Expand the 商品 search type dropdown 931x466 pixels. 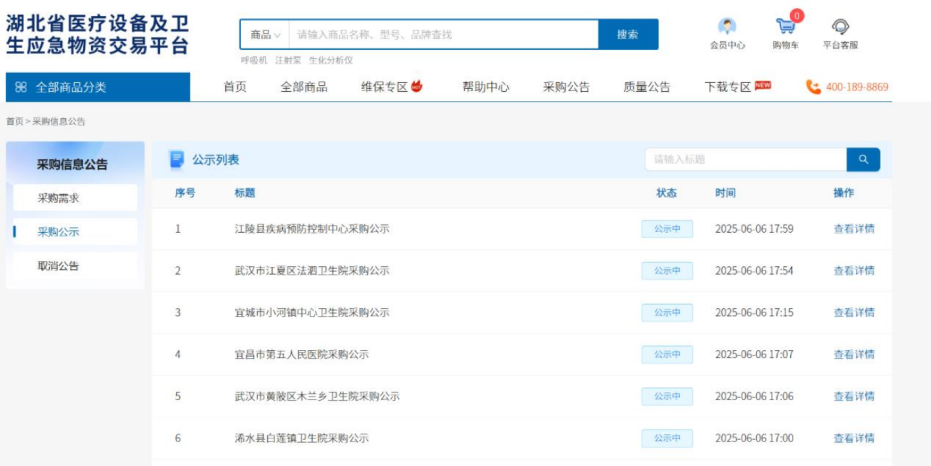265,34
